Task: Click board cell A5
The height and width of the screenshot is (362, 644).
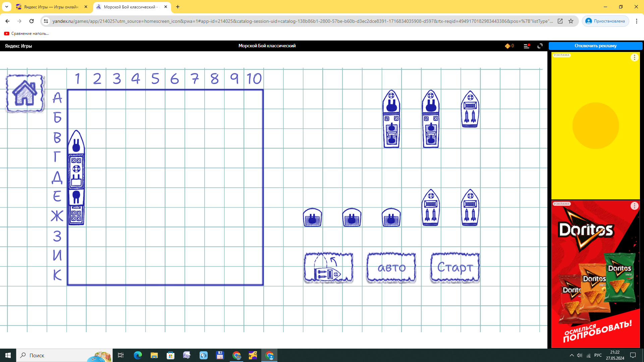Action: click(155, 99)
